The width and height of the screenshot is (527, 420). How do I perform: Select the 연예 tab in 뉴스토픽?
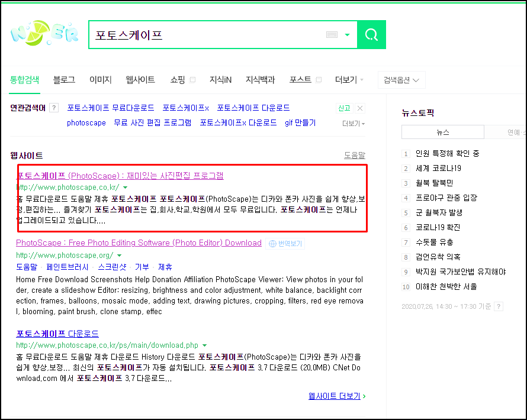[x=506, y=133]
